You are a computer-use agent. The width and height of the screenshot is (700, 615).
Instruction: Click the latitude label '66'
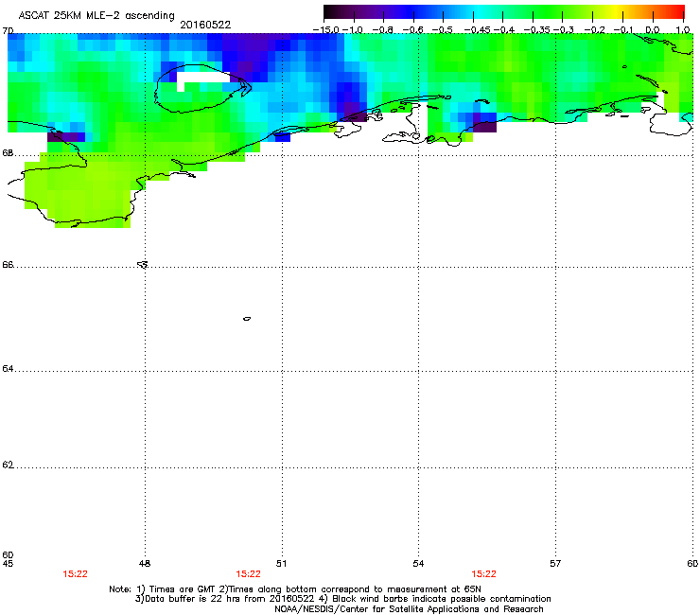[8, 265]
